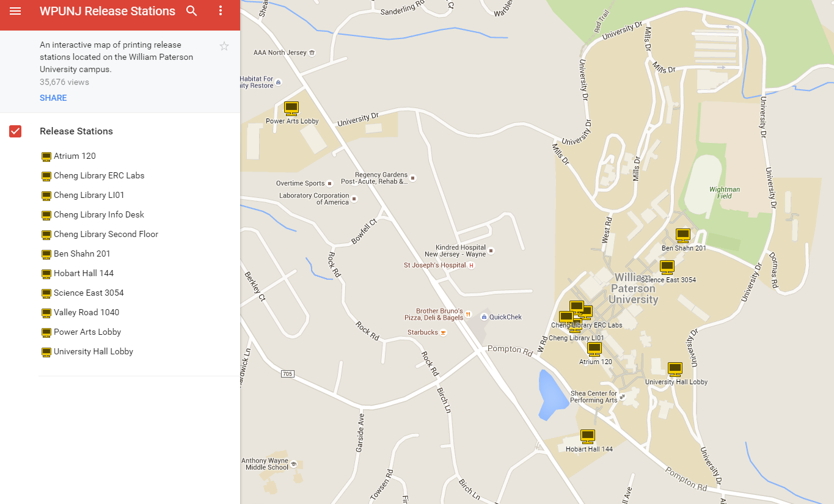Click University Hall Lobby map marker
This screenshot has width=834, height=504.
click(x=675, y=368)
